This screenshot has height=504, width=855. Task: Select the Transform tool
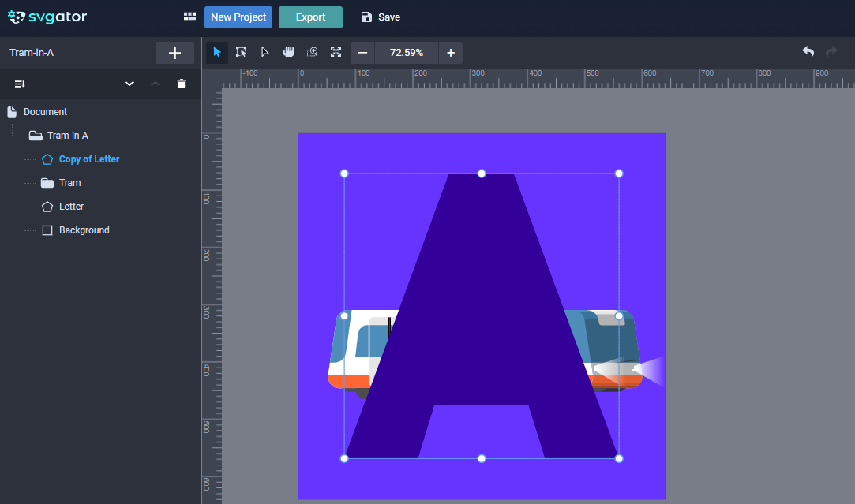(241, 52)
